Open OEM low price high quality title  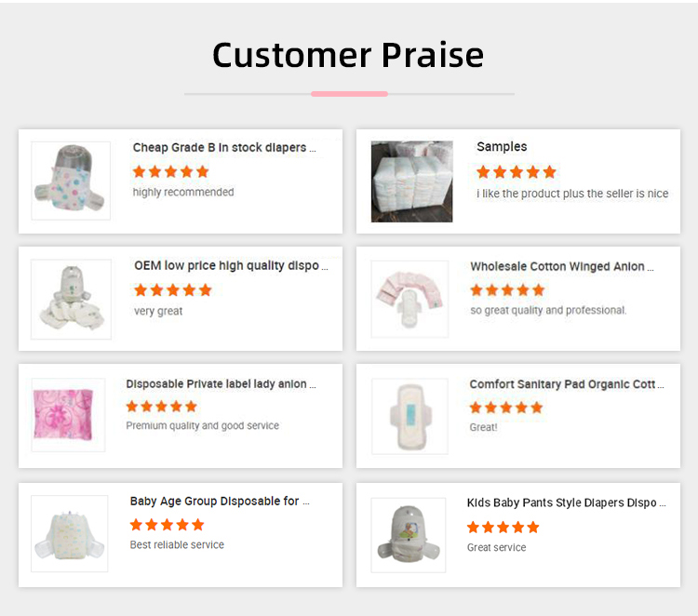(231, 265)
